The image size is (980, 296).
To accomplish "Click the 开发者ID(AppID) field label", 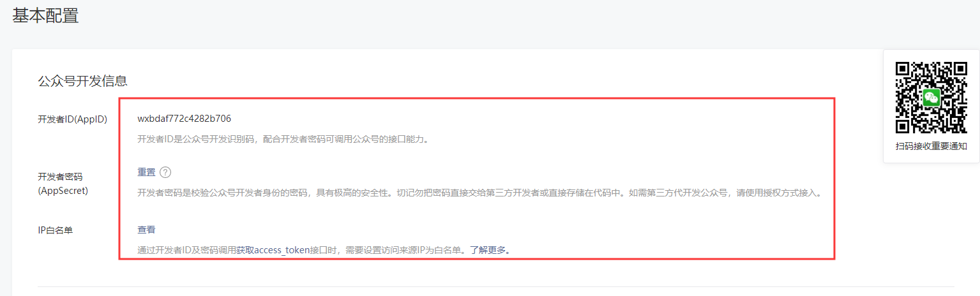I will [x=72, y=119].
